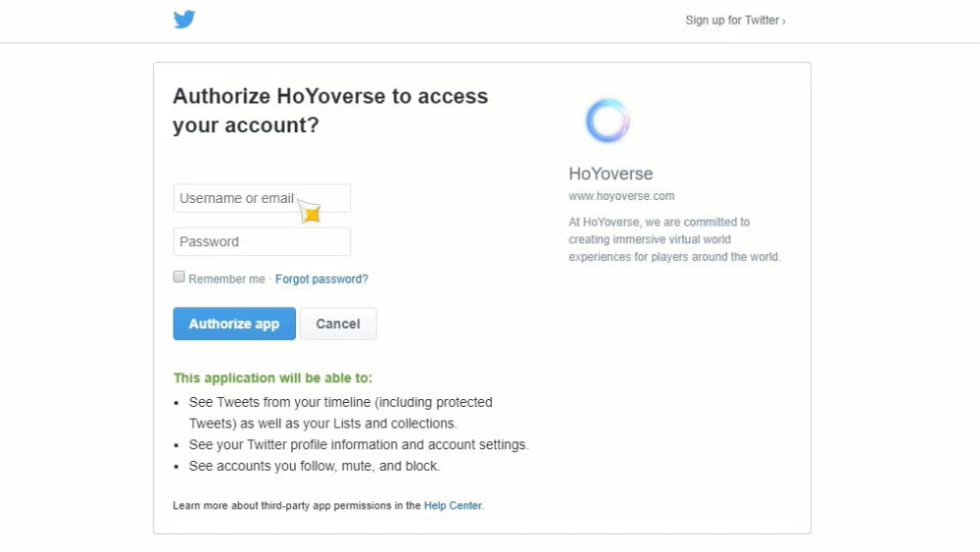Select the 'See Tweets from your timeline' permission

[x=341, y=402]
